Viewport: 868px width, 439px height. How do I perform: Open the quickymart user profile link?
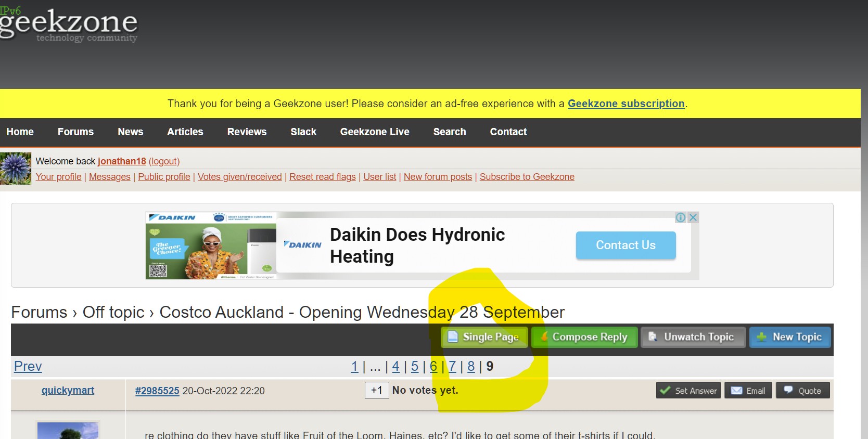[x=68, y=390]
